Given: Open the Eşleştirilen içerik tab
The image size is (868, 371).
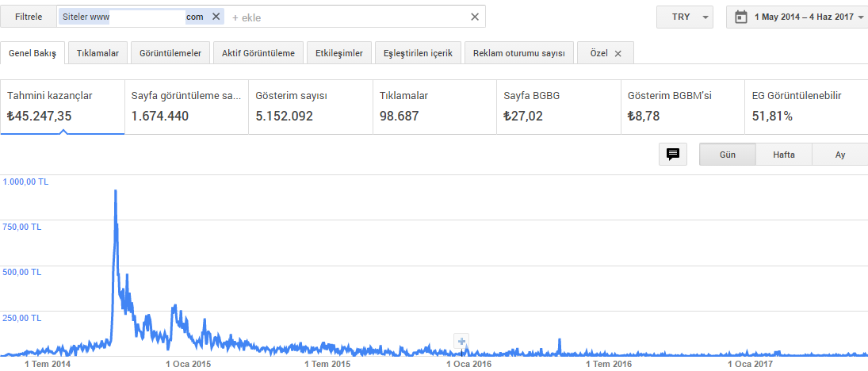Looking at the screenshot, I should point(418,53).
